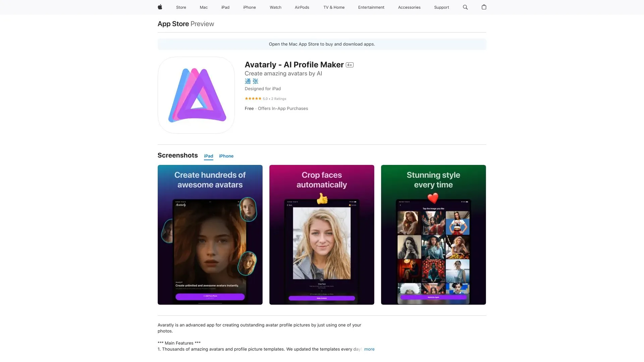Open TV & Home in navigation

coord(334,7)
